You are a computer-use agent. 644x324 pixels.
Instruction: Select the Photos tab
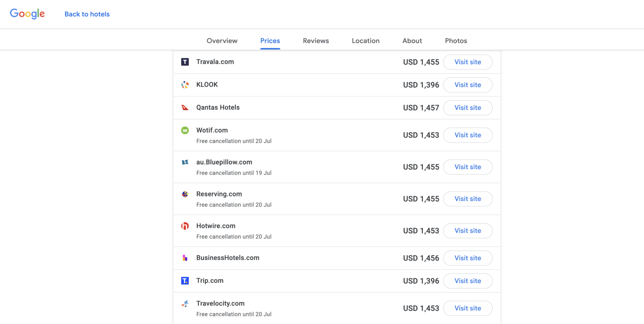click(456, 41)
